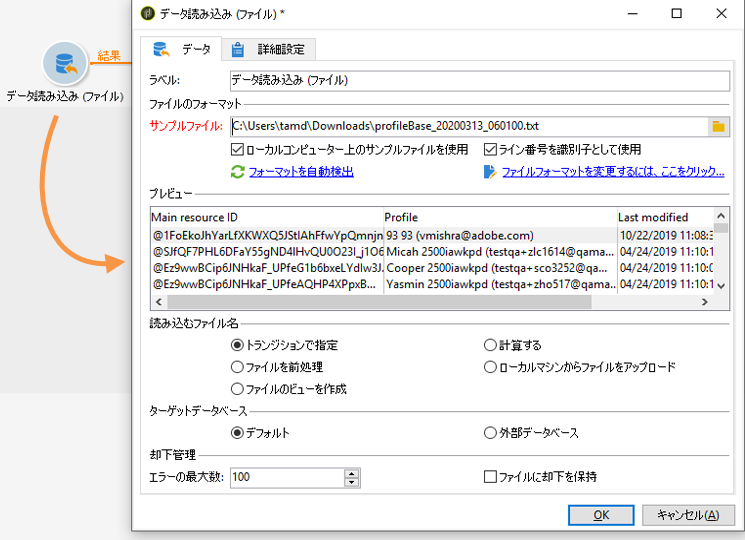
Task: Increase エラーの最大数 with up spinner arrow
Action: pyautogui.click(x=352, y=473)
